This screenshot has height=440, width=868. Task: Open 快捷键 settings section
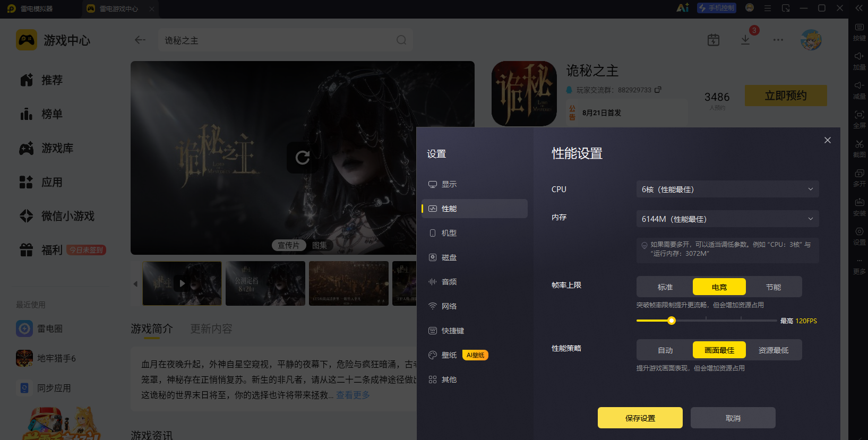[x=475, y=331]
